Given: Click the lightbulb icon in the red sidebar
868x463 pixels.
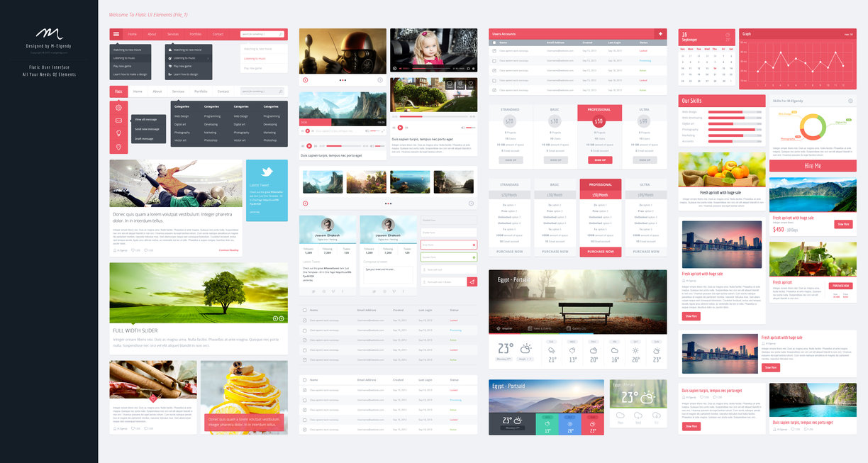Looking at the screenshot, I should click(x=118, y=133).
